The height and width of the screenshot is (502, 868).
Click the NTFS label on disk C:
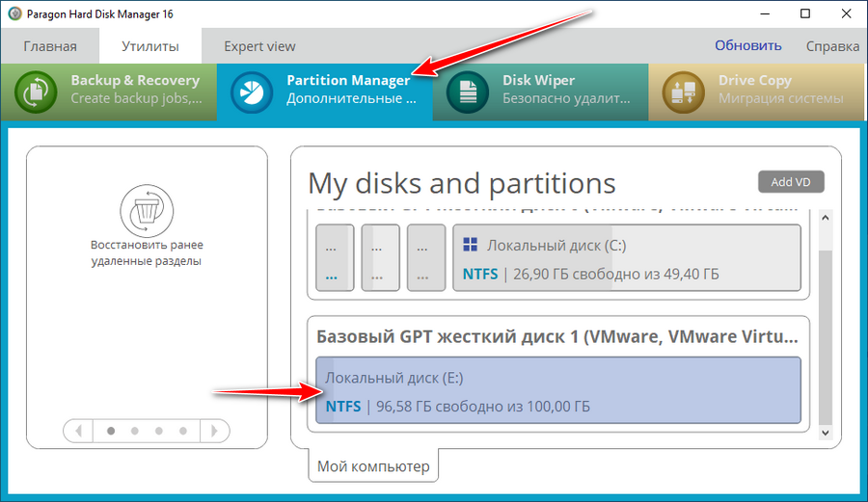coord(480,274)
